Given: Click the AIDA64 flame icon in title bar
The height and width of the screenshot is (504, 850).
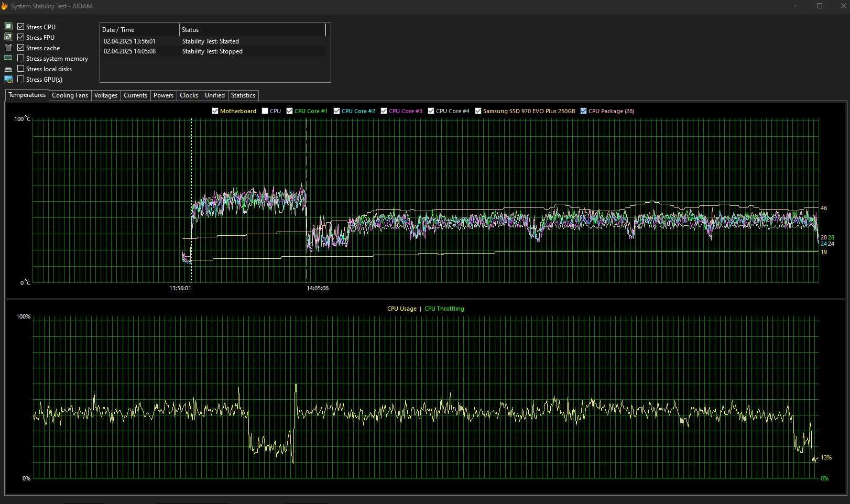Looking at the screenshot, I should click(x=4, y=6).
